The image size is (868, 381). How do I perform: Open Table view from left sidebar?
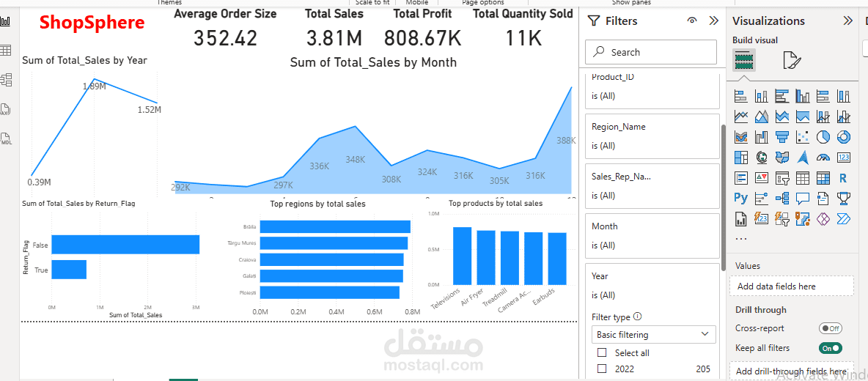pos(6,51)
